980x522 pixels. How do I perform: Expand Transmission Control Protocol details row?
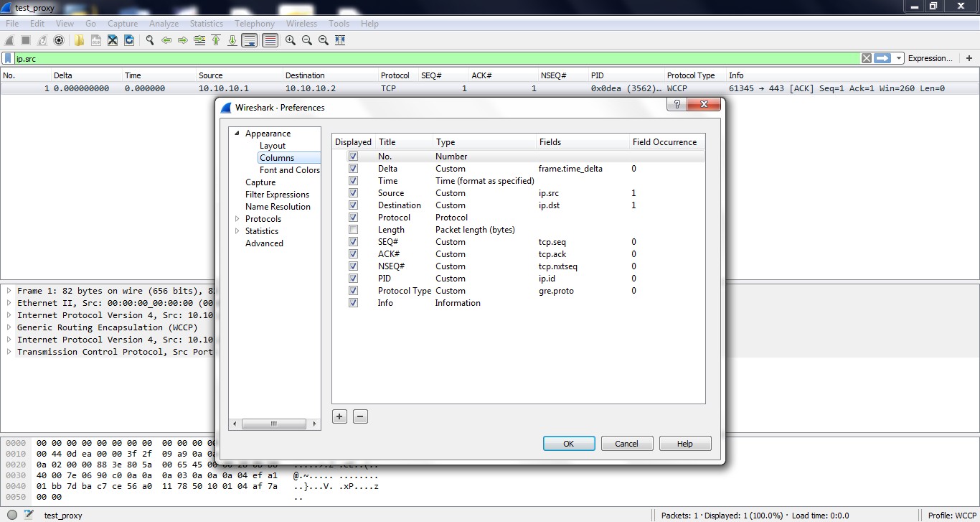pos(9,352)
